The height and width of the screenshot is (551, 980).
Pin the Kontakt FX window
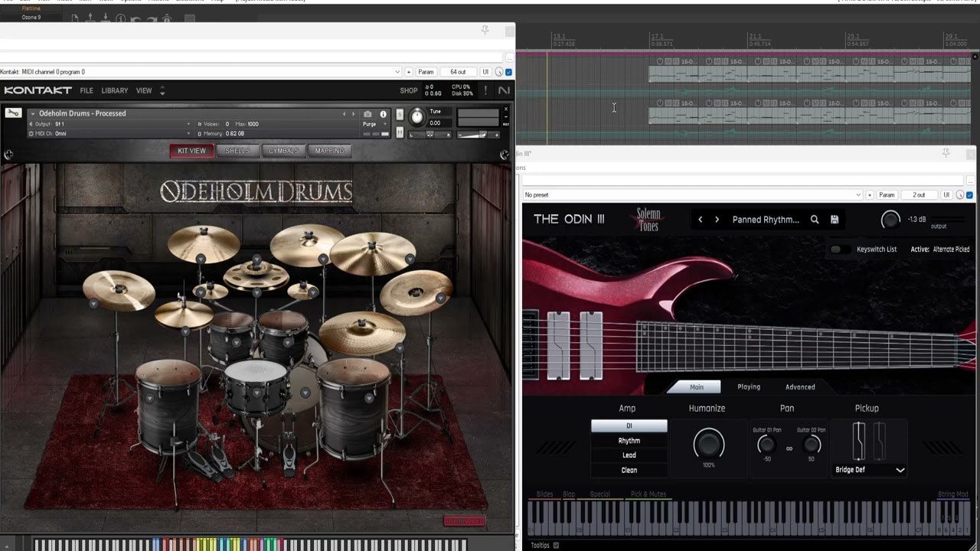[x=485, y=30]
